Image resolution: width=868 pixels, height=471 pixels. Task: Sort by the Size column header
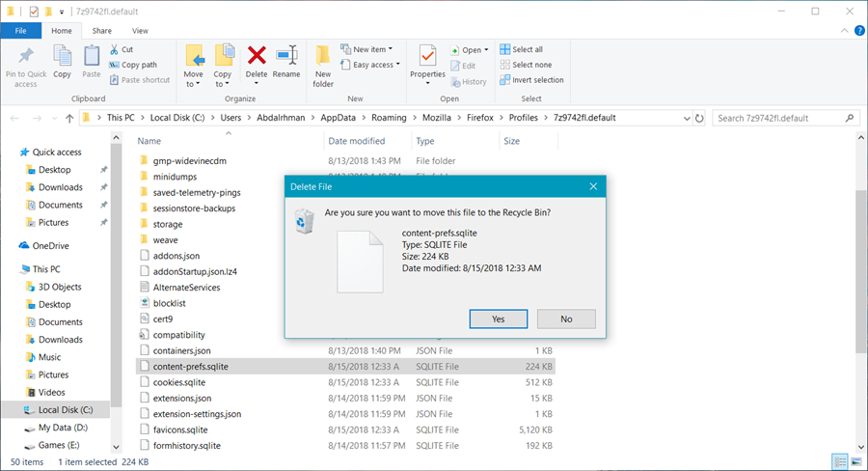click(511, 141)
